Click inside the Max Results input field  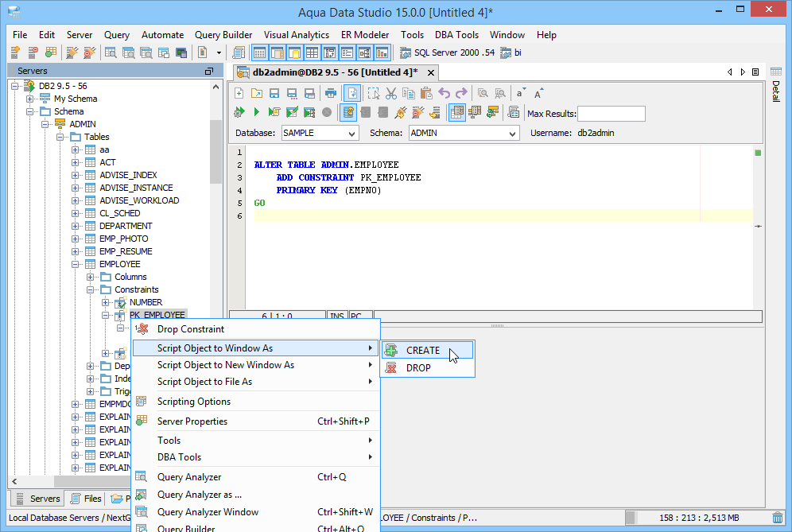coord(611,113)
